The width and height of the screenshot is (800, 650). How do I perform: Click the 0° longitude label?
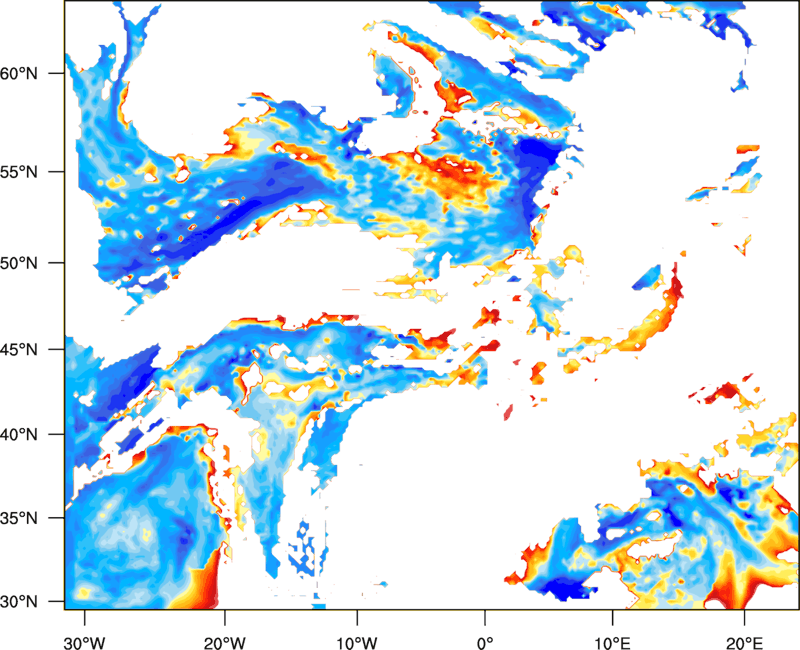tap(485, 643)
